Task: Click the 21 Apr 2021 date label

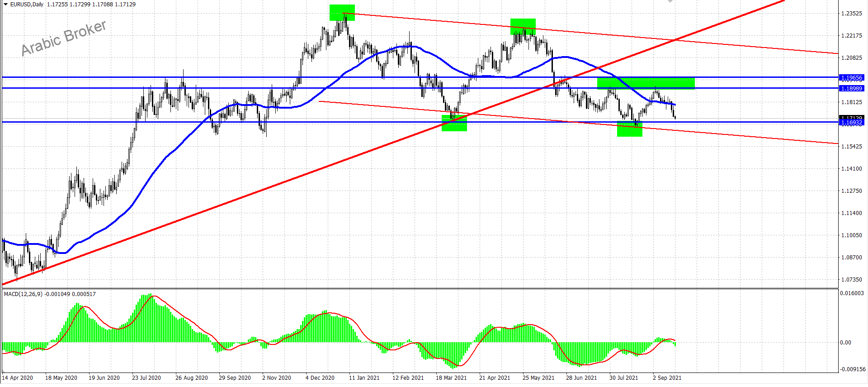Action: pyautogui.click(x=495, y=378)
